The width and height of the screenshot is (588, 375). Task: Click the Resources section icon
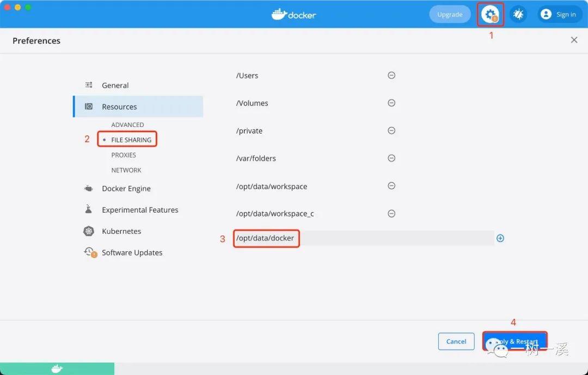coord(90,106)
